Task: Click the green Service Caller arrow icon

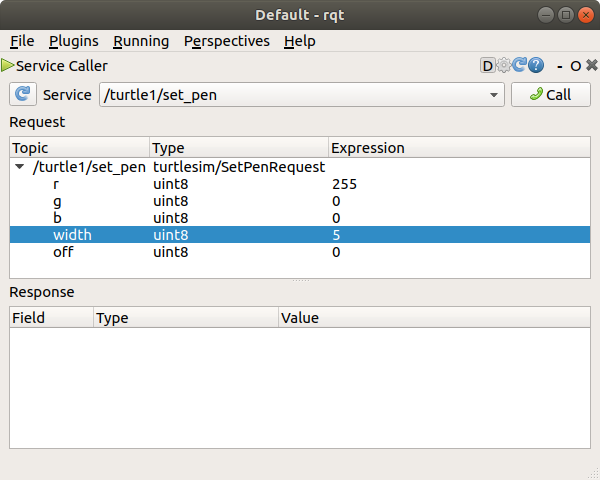Action: [x=7, y=65]
